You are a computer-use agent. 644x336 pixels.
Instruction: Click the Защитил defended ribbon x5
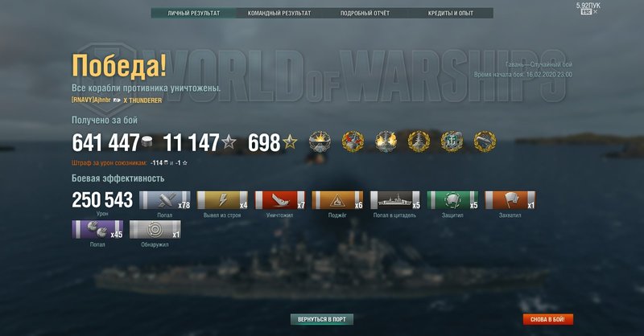[x=452, y=200]
